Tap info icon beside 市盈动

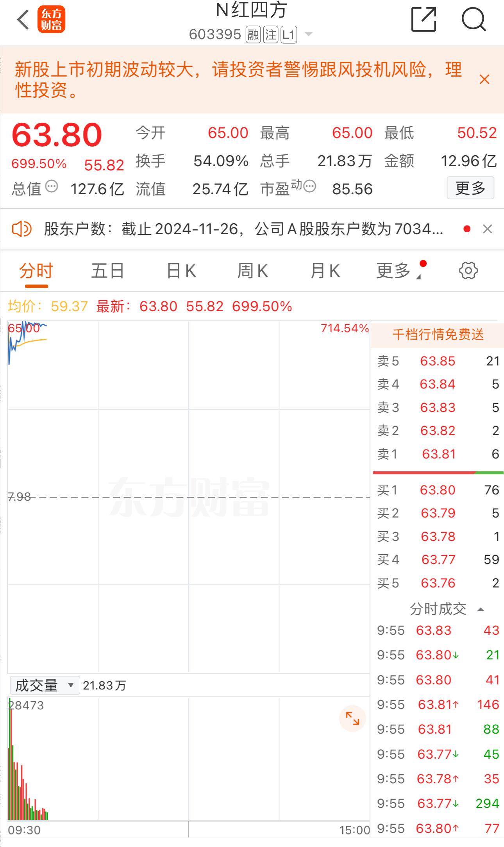[309, 186]
